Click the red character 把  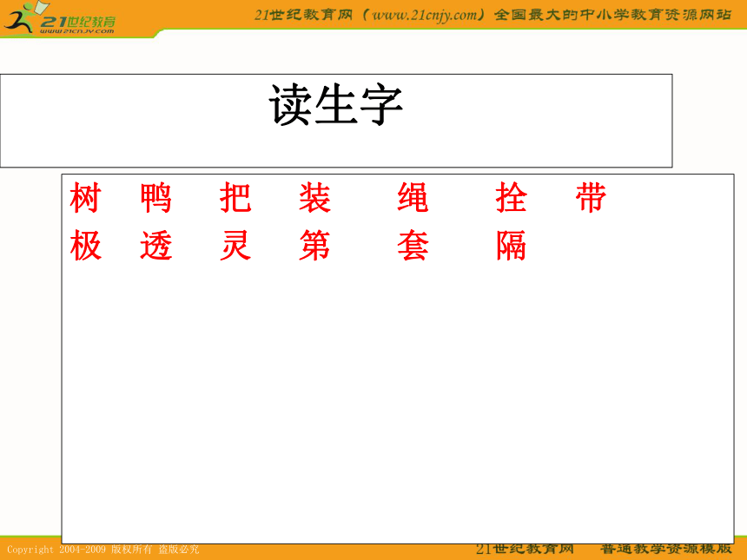click(x=235, y=197)
